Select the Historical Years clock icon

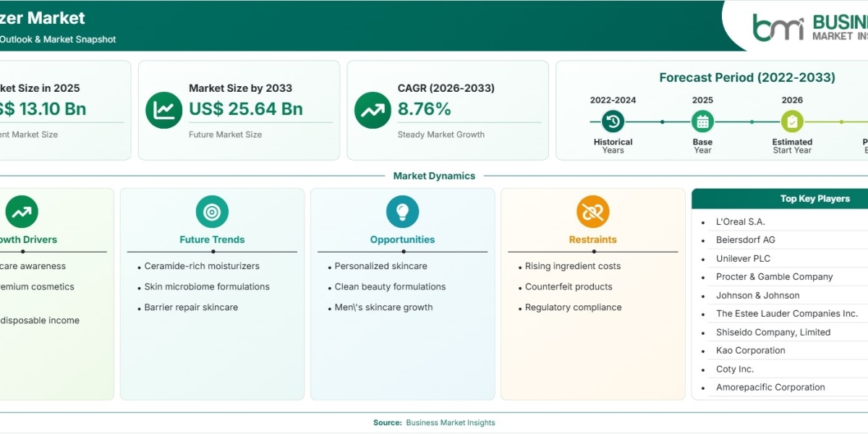click(x=613, y=122)
